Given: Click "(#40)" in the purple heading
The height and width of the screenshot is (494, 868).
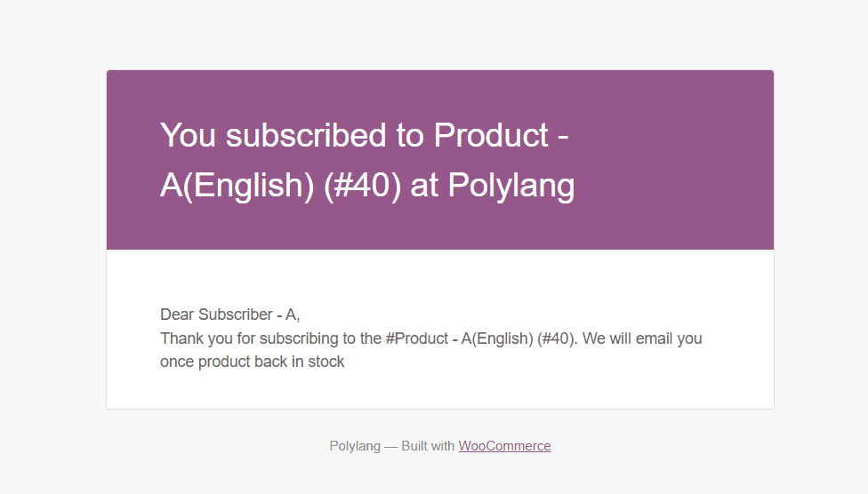Looking at the screenshot, I should (363, 186).
